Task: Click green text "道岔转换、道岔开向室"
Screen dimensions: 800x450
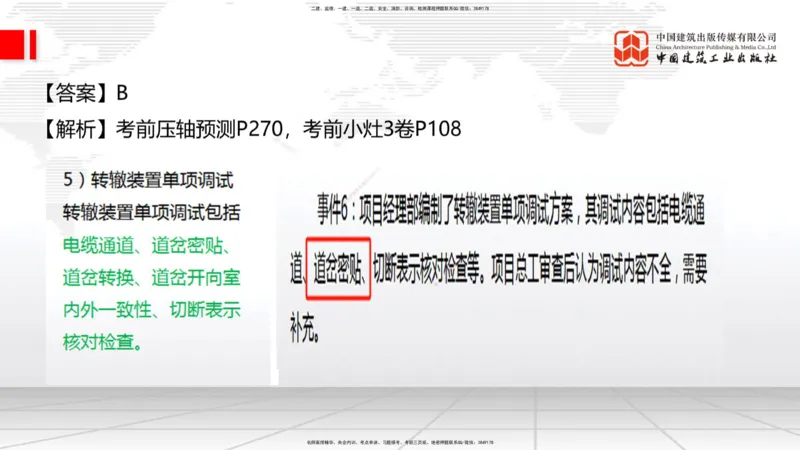Action: [152, 278]
